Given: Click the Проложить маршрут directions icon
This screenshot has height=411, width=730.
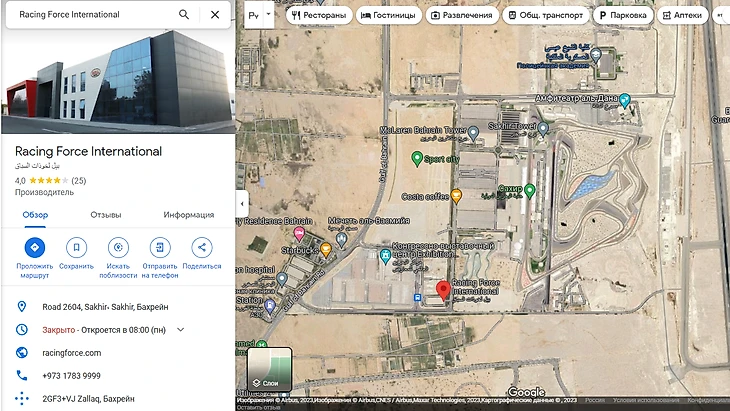Looking at the screenshot, I should tap(35, 247).
